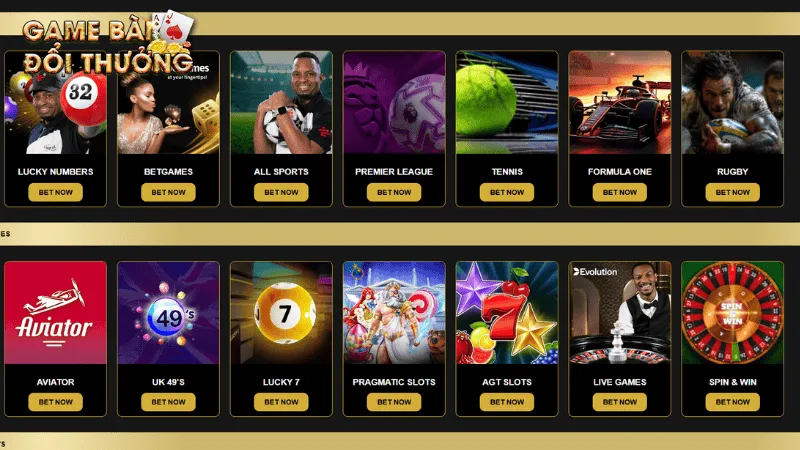Open the Formula One race car image

tap(620, 103)
